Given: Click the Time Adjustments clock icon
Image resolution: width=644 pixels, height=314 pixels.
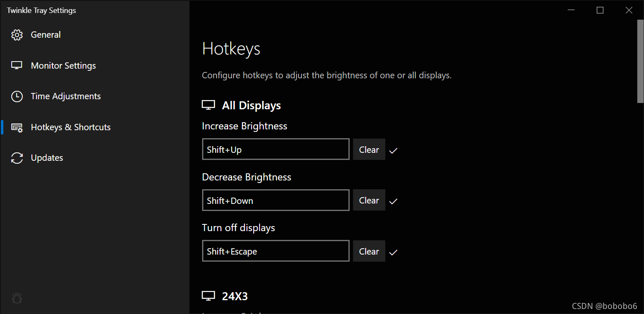Looking at the screenshot, I should pos(17,96).
